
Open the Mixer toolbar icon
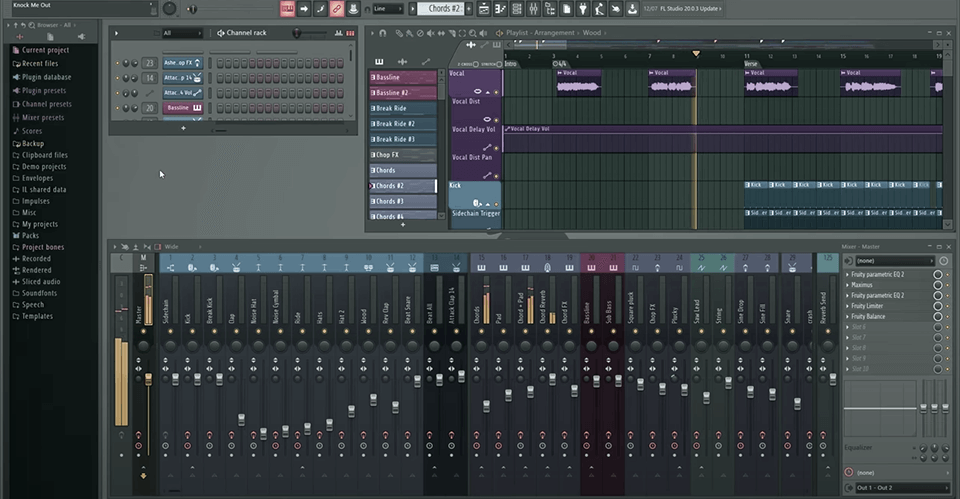coord(533,9)
